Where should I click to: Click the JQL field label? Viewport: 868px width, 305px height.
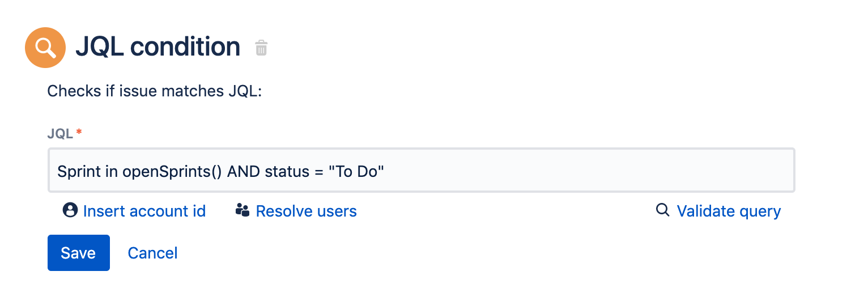click(60, 134)
